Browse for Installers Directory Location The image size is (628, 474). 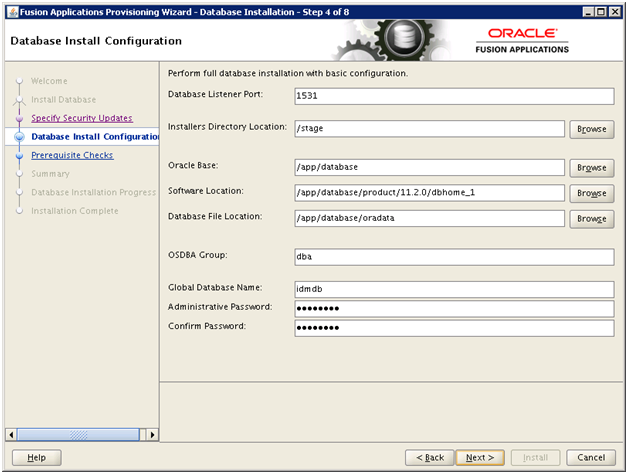592,129
